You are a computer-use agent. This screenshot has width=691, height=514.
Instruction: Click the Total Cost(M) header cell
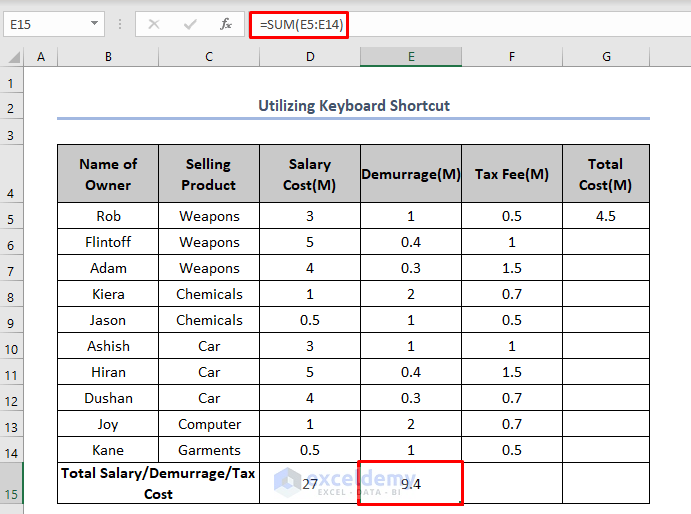[605, 174]
